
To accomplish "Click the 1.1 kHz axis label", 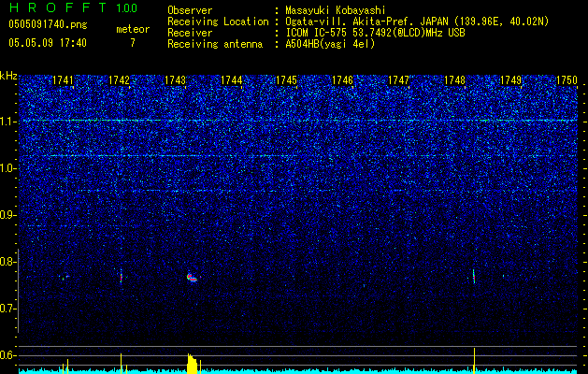I will [7, 122].
